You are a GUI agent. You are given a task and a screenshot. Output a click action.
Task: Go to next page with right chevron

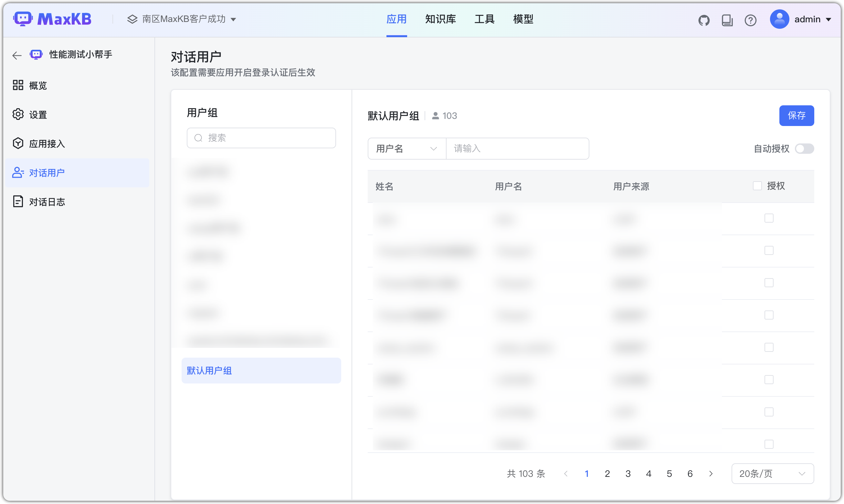coord(711,473)
